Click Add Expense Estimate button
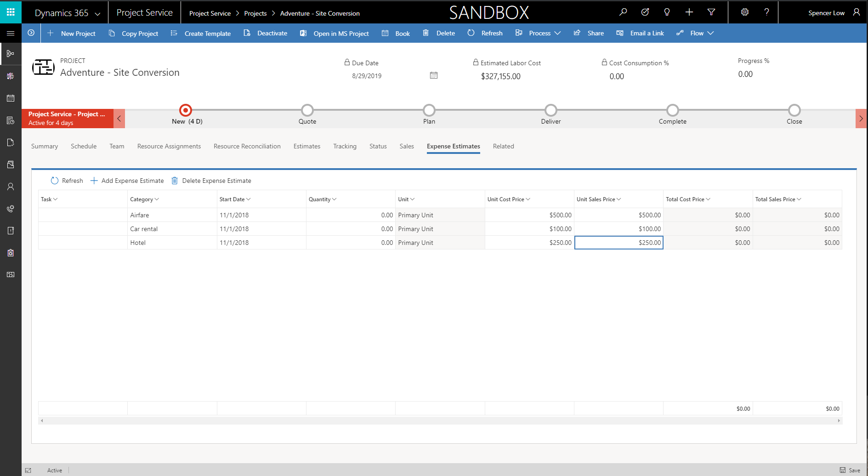 click(127, 181)
